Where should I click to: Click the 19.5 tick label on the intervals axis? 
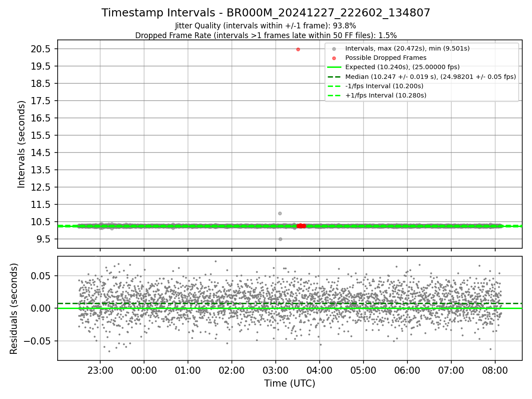(41, 66)
